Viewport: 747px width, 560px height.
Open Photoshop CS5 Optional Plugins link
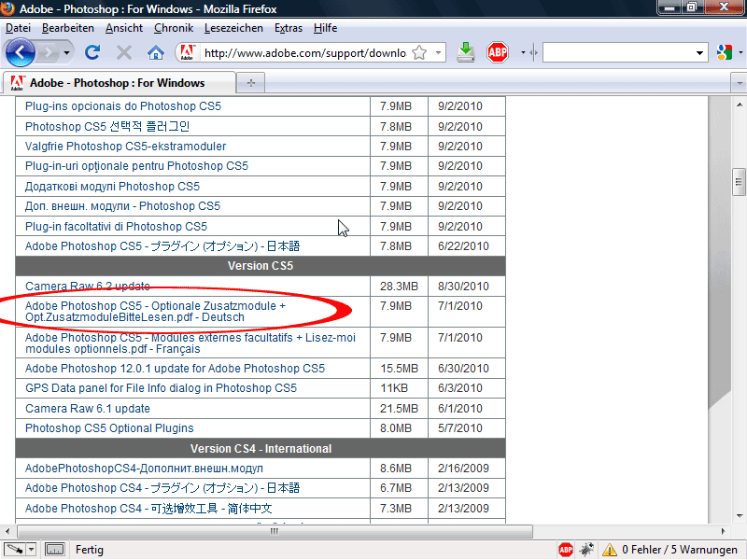point(109,428)
